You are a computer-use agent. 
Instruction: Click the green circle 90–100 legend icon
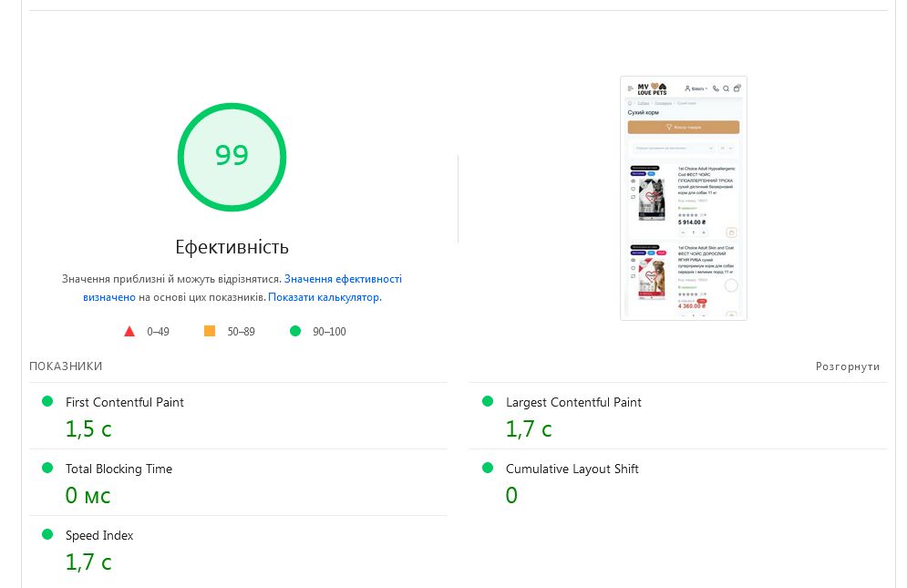click(294, 332)
